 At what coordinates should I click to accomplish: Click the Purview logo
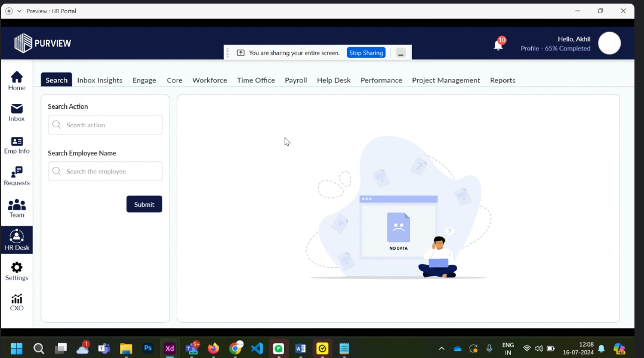pyautogui.click(x=42, y=43)
